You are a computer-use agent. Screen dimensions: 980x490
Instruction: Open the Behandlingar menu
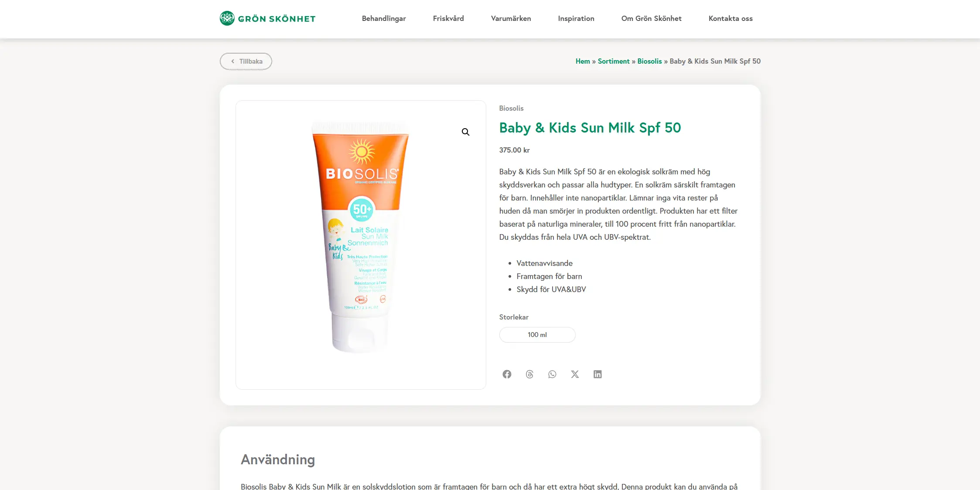(384, 18)
